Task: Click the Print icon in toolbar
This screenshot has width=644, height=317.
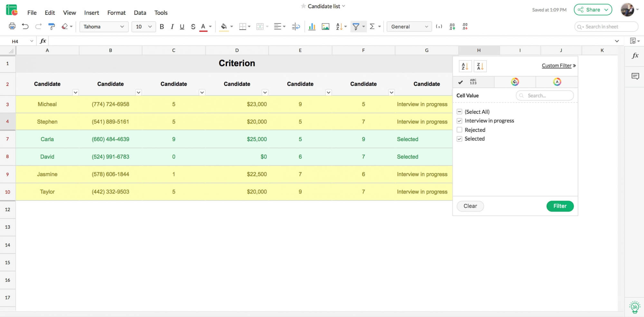Action: (x=12, y=26)
